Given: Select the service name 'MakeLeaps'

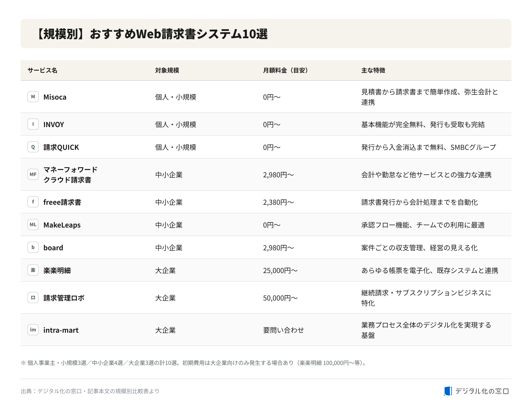Looking at the screenshot, I should point(62,225).
